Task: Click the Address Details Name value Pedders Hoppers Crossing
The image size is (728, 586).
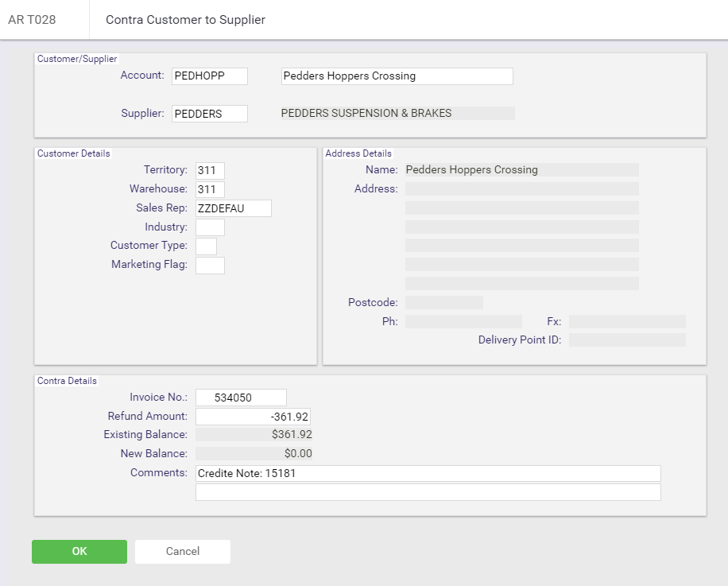Action: (x=522, y=169)
